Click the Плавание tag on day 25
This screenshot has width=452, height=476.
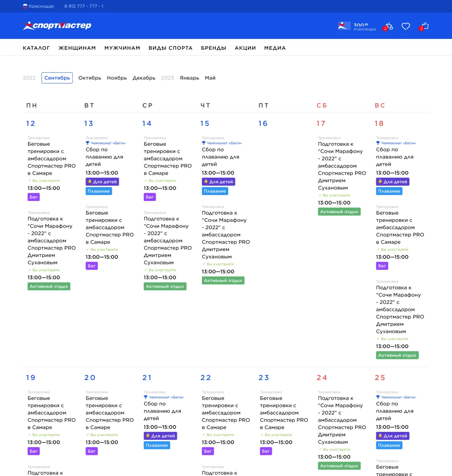coord(389,445)
